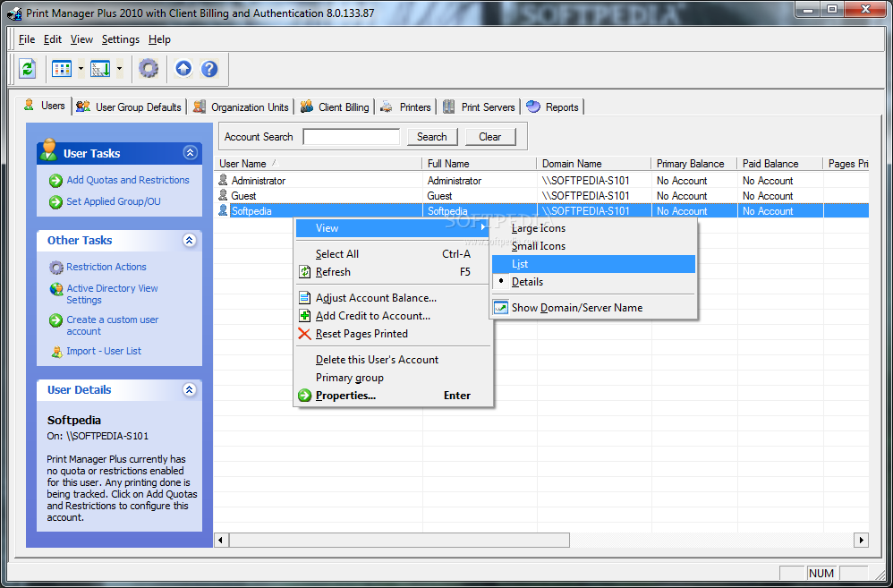This screenshot has height=588, width=893.
Task: Switch to the Client Billing tab
Action: (335, 107)
